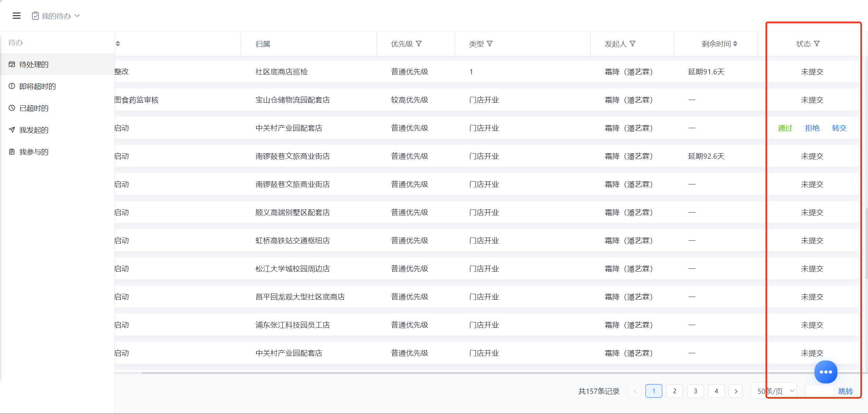
Task: Go to page 2
Action: [675, 391]
